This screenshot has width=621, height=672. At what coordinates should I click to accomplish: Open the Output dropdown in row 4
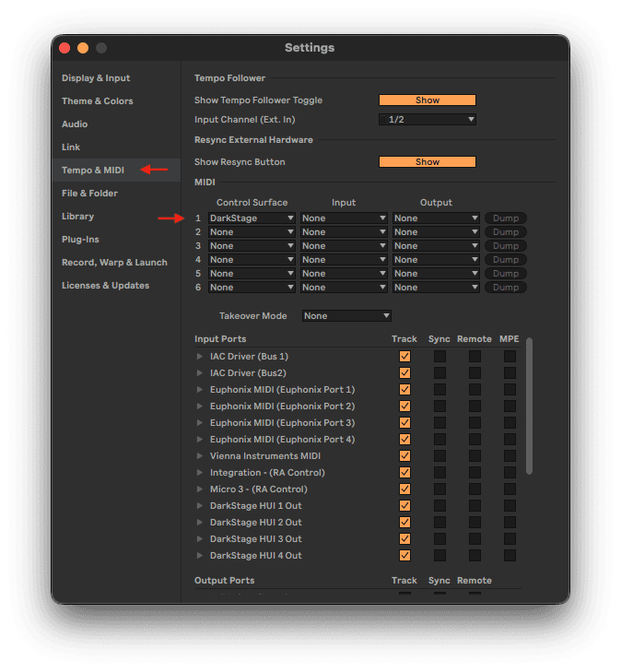coord(436,259)
